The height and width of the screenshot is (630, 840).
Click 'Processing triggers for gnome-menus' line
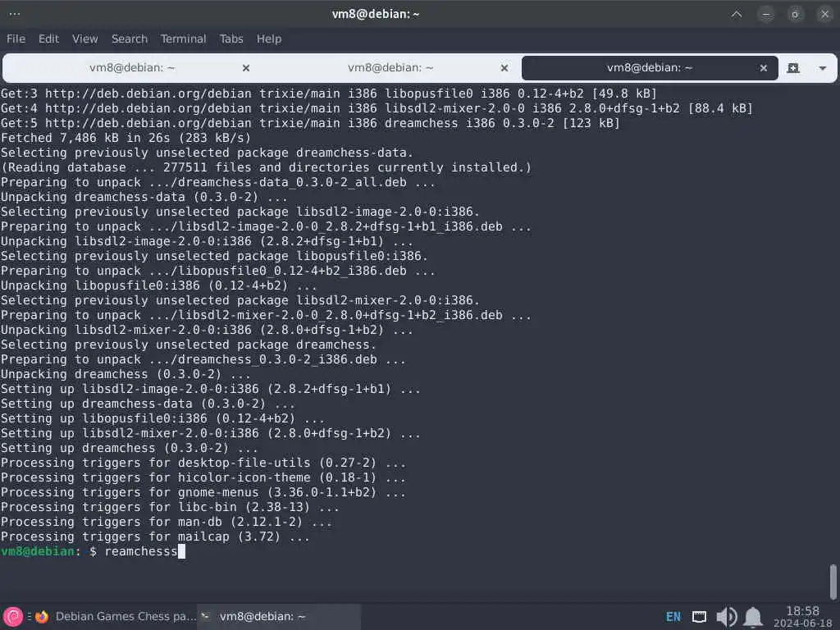[203, 492]
